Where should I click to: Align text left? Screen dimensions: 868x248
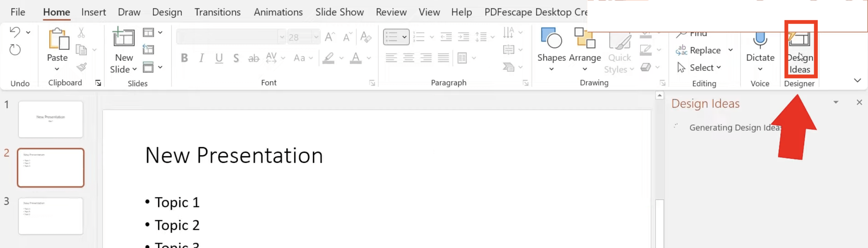click(391, 58)
